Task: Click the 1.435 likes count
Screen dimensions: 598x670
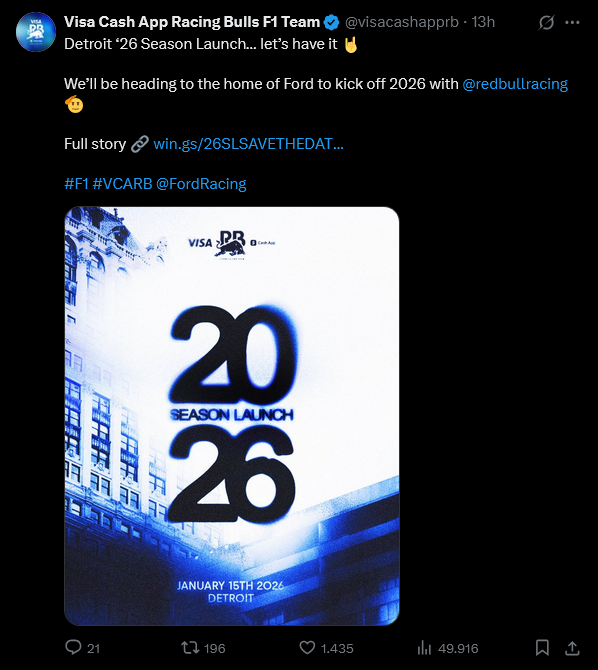Action: click(x=337, y=649)
